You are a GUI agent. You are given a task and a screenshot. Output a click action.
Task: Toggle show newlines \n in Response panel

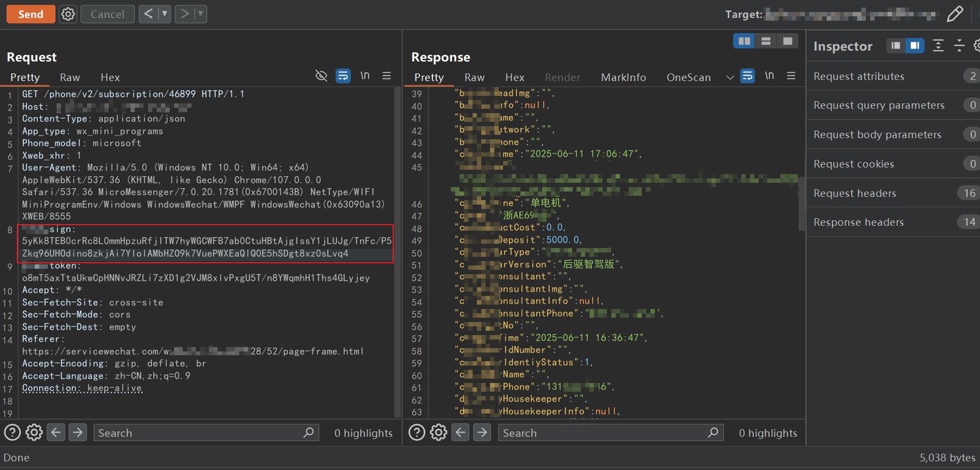click(770, 76)
